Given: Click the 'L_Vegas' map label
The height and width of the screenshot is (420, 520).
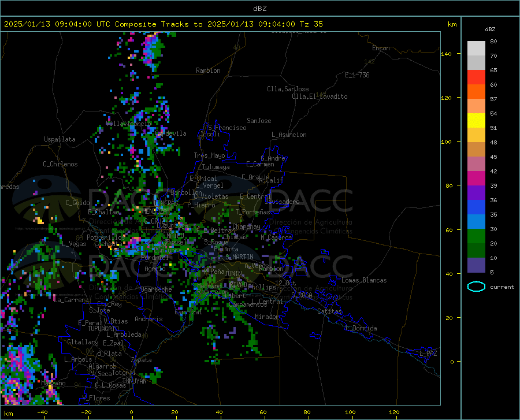Looking at the screenshot, I should click(74, 244).
